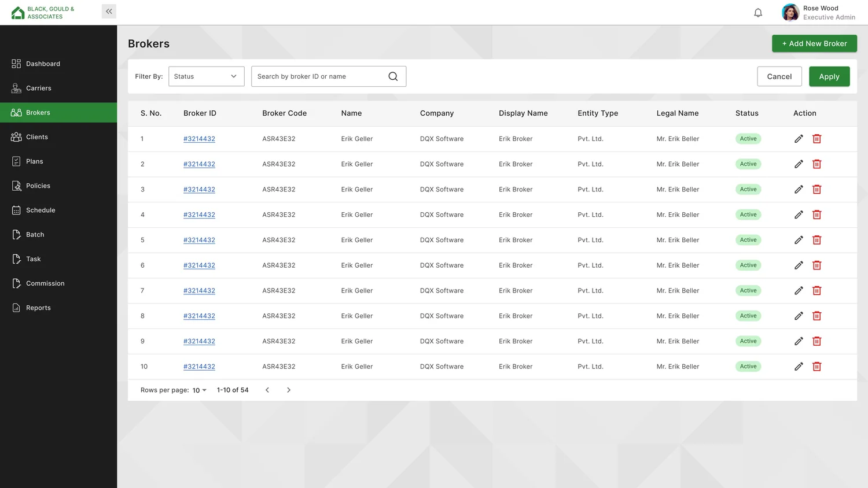
Task: Open Dashboard in the sidebar
Action: 58,64
